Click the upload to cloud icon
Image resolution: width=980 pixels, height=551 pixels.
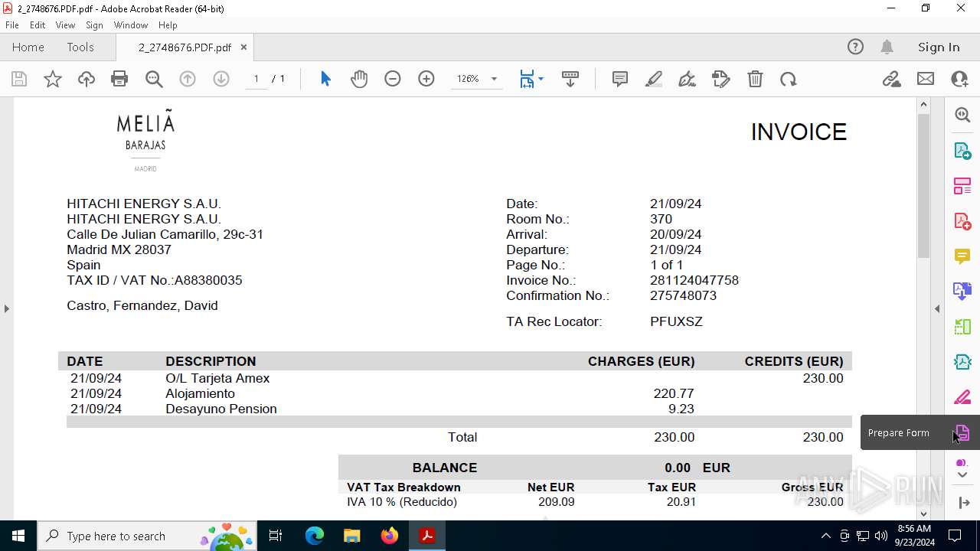click(87, 79)
